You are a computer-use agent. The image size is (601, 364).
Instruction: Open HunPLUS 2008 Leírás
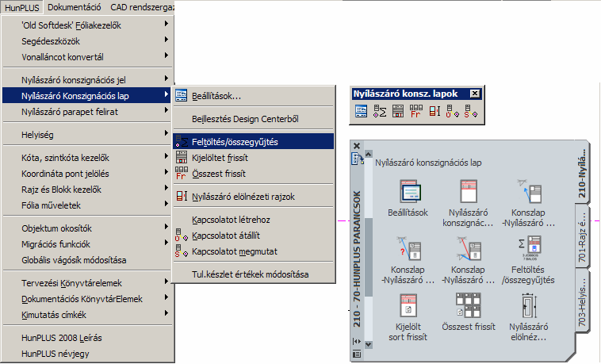[87, 338]
